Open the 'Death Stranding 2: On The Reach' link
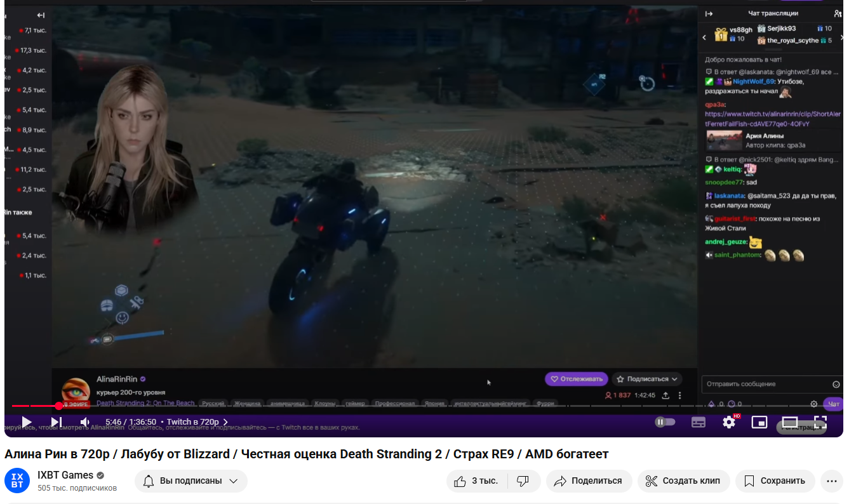This screenshot has height=504, width=856. click(145, 403)
